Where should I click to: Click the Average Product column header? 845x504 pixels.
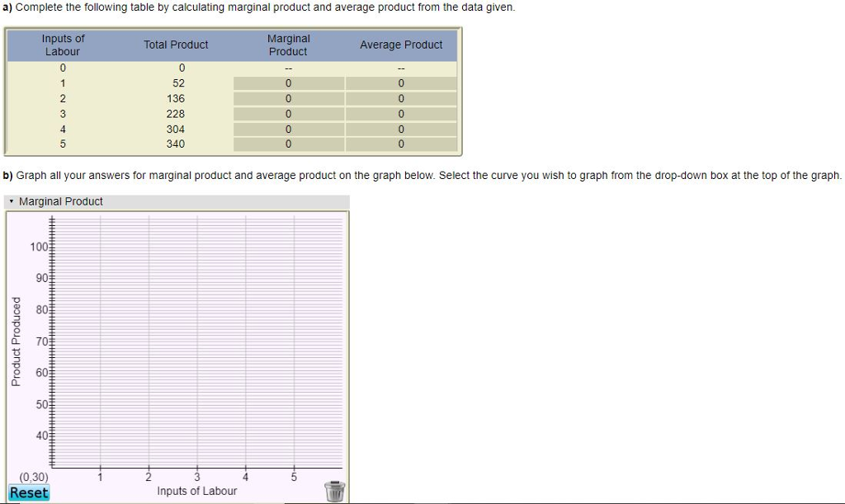(x=401, y=45)
